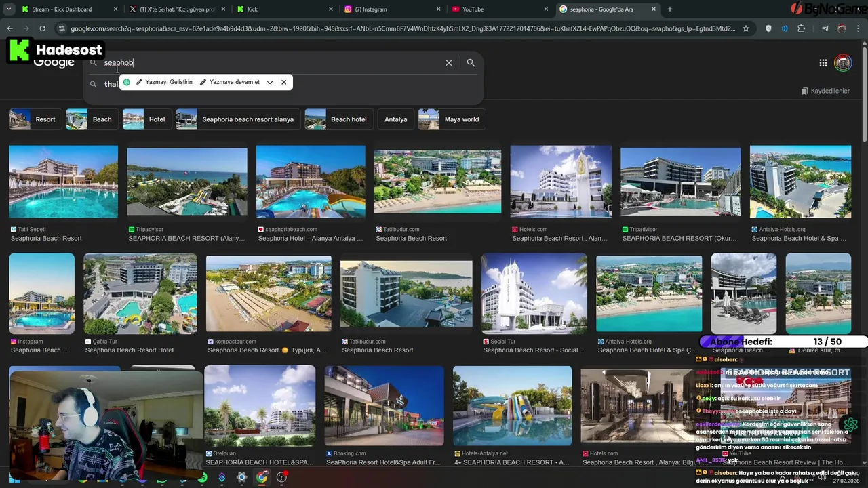Screen dimensions: 868x488
Task: Open the Tatilbudur.com first-row resort image
Action: click(x=438, y=182)
